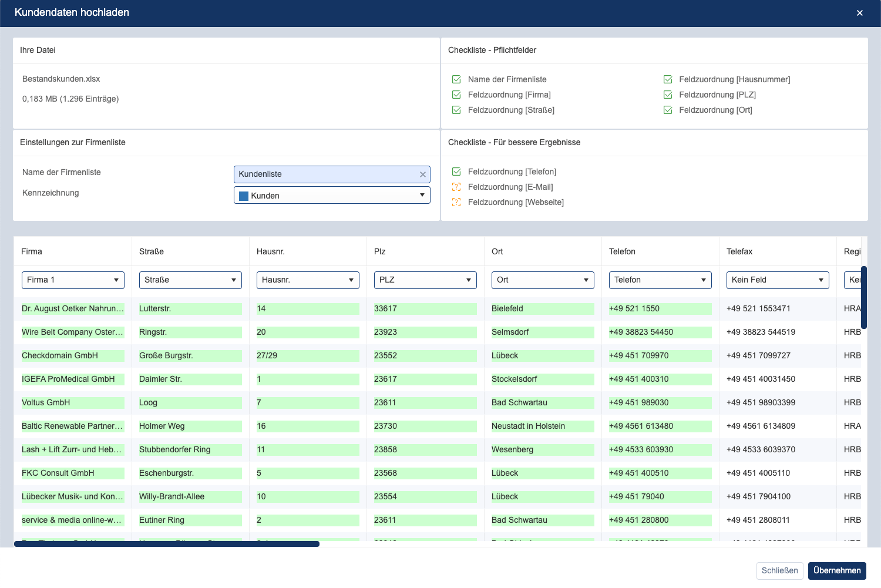Select the check icon for Feldzuordnung [PLZ]
881x588 pixels.
tap(667, 95)
